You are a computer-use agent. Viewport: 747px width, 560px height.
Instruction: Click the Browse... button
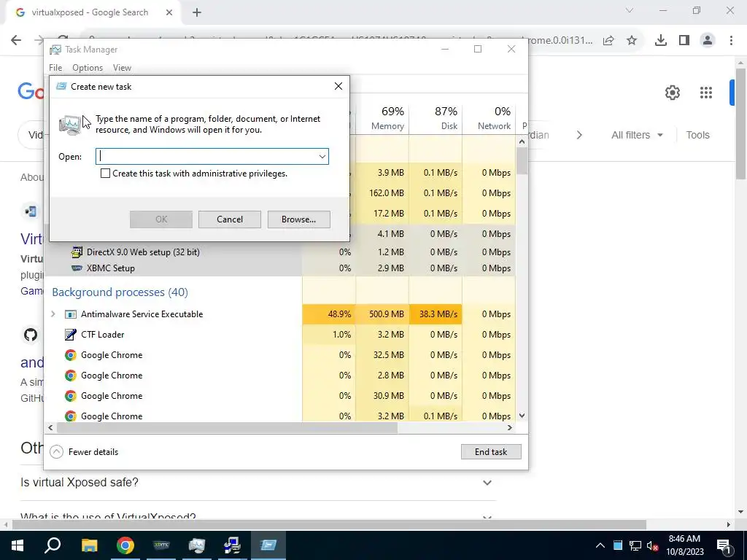(x=298, y=219)
